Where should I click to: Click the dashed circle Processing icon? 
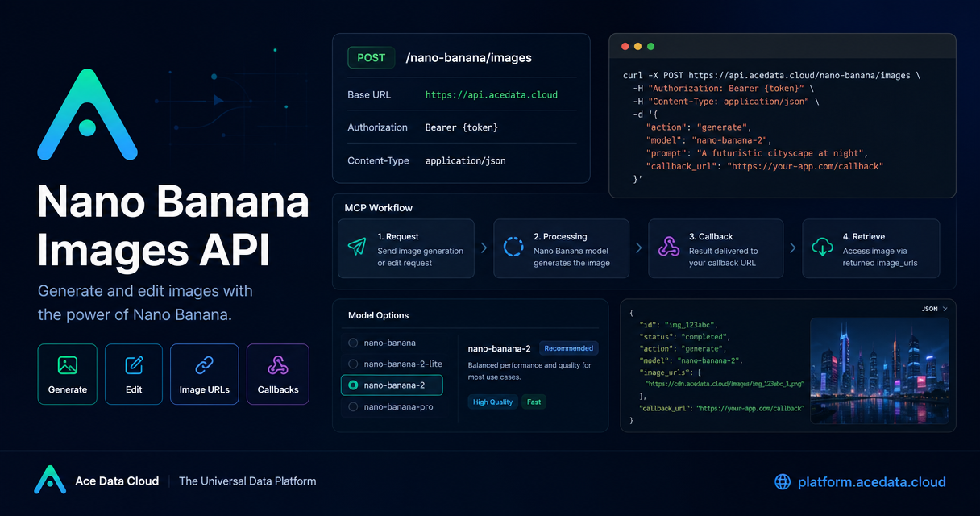click(513, 248)
